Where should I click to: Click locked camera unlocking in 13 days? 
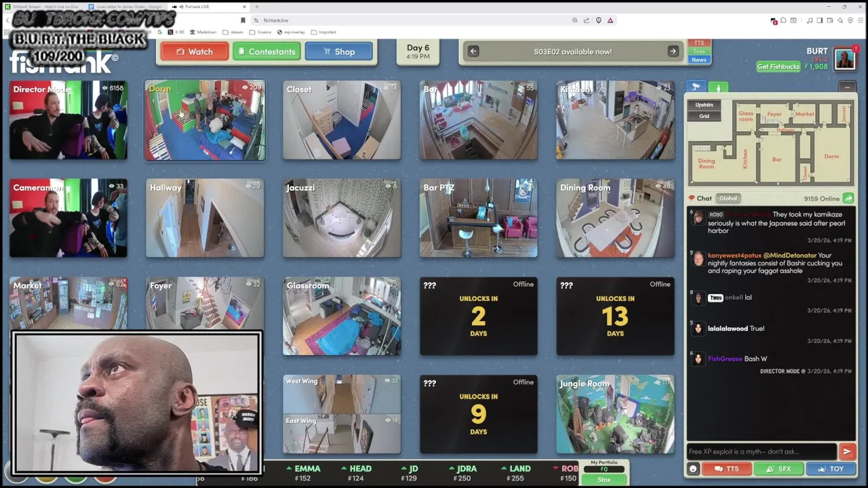pos(616,317)
